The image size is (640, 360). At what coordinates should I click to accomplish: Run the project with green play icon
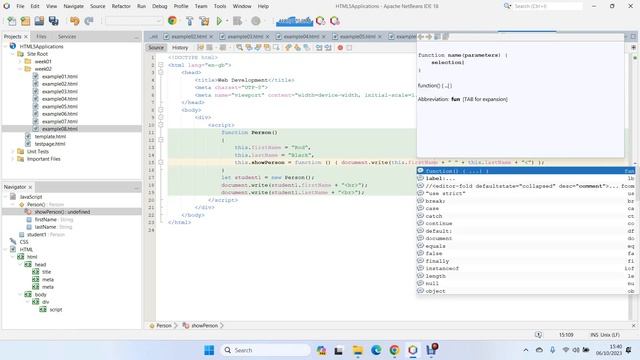click(x=219, y=21)
